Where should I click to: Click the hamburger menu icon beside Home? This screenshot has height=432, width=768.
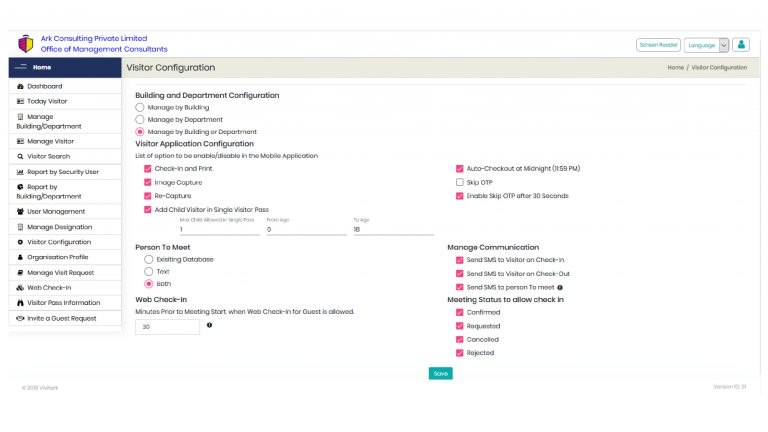(20, 67)
